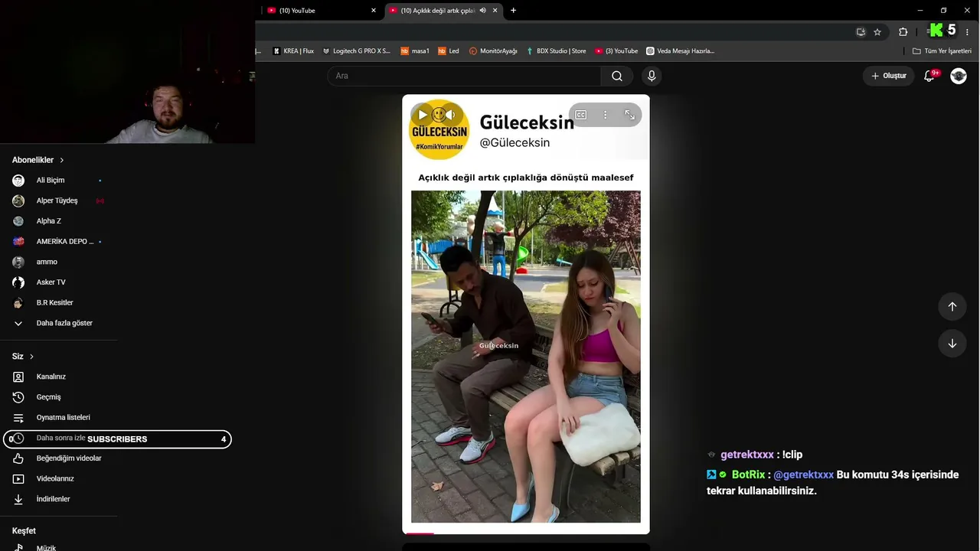Open the MonitörAyağı bookmark
Screen dimensions: 980x551
point(493,51)
